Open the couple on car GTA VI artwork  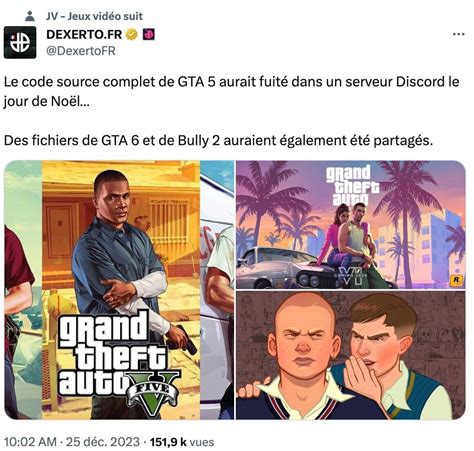[351, 225]
